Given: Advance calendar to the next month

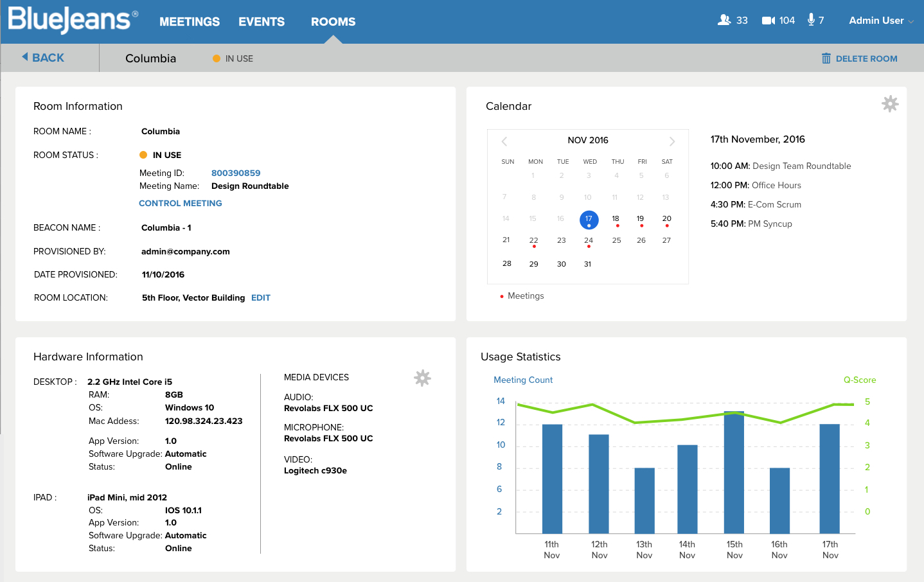Looking at the screenshot, I should coord(672,141).
